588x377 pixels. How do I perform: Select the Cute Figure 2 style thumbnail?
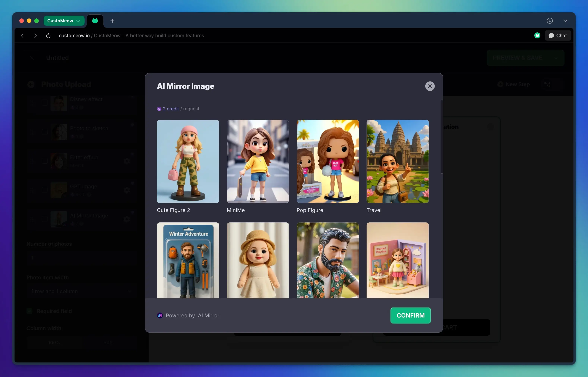click(188, 161)
